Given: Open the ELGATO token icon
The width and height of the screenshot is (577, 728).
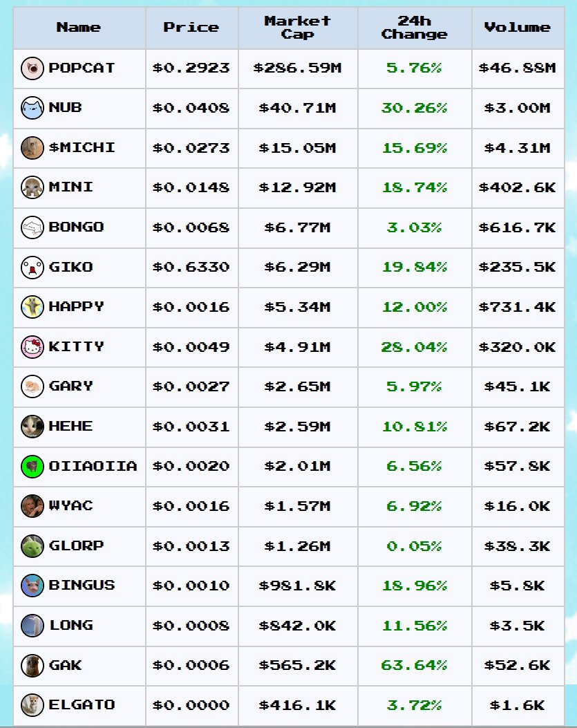Looking at the screenshot, I should [x=32, y=705].
